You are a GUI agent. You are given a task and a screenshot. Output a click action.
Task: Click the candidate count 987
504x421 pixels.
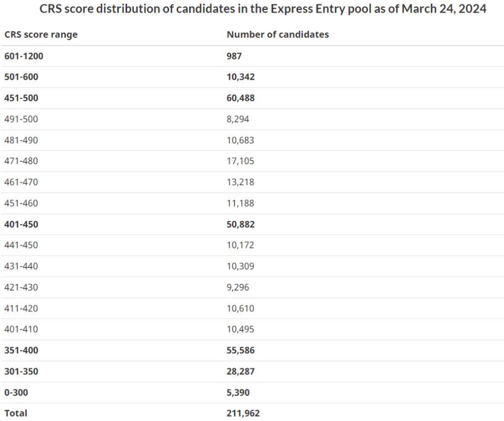[234, 56]
